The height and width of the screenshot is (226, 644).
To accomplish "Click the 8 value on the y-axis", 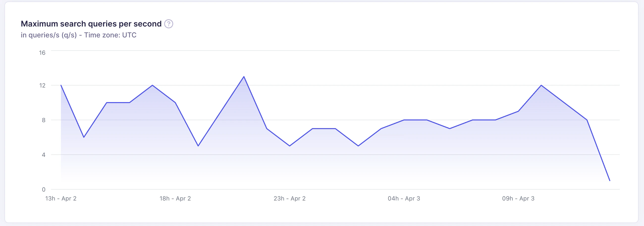I will click(x=44, y=120).
